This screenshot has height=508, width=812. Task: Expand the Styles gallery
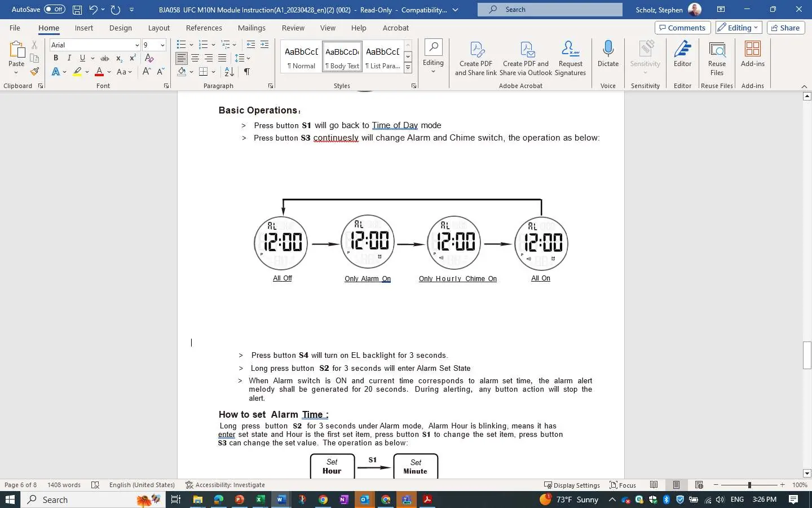408,68
